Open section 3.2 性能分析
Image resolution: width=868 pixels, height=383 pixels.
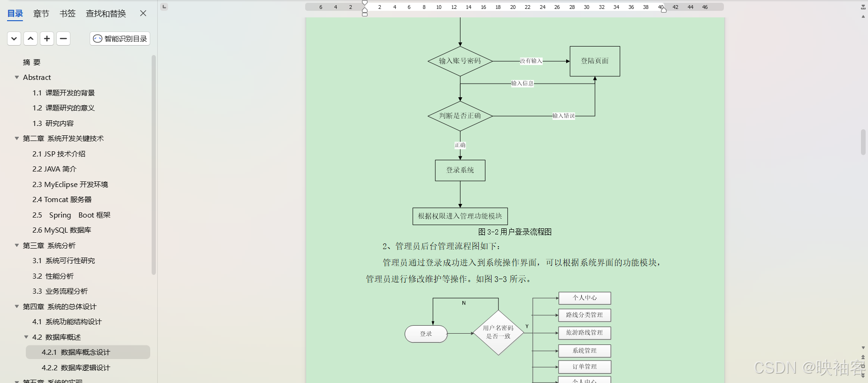point(53,276)
